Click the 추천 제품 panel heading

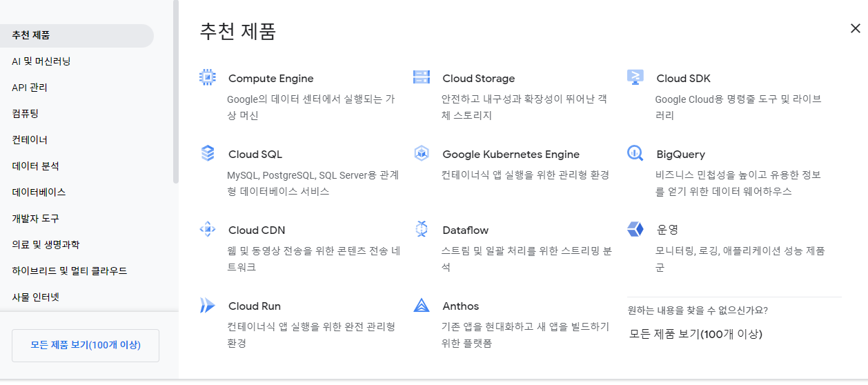(x=238, y=31)
